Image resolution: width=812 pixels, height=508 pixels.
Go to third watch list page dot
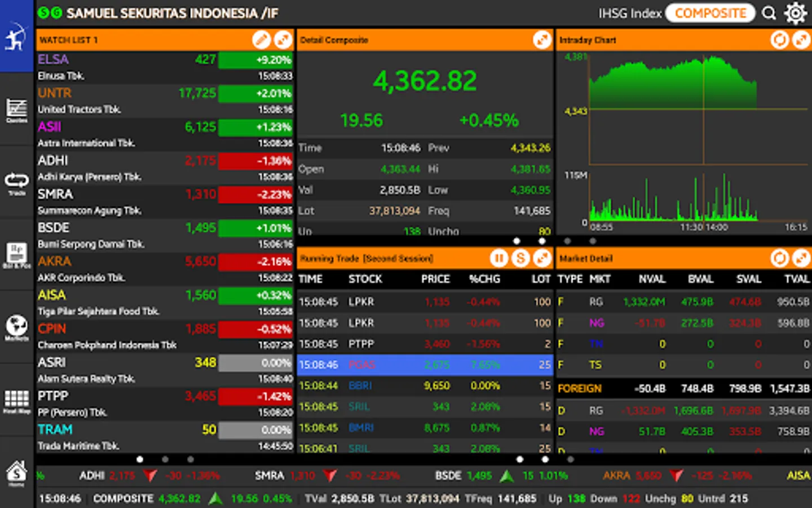coord(191,459)
